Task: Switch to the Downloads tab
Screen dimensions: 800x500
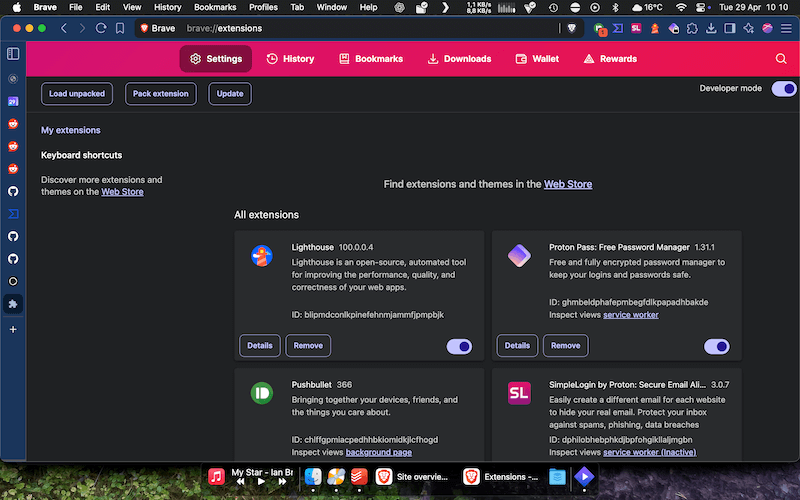Action: [459, 59]
